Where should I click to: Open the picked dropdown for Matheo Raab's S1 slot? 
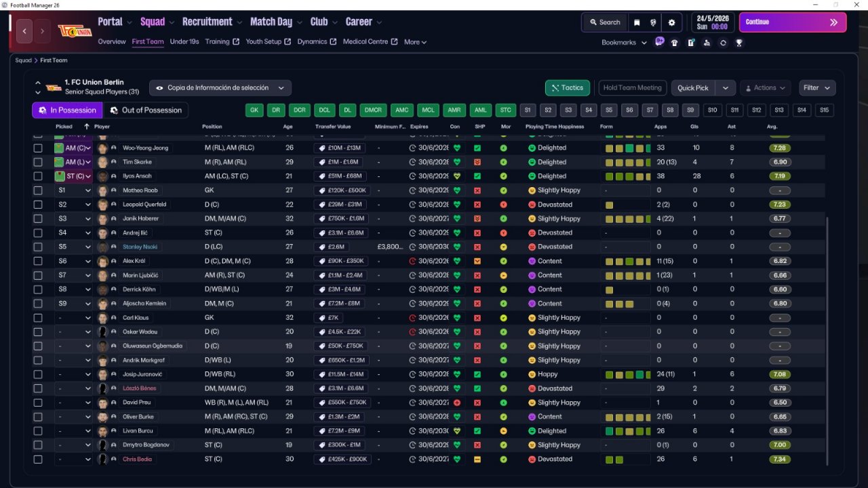(74, 190)
